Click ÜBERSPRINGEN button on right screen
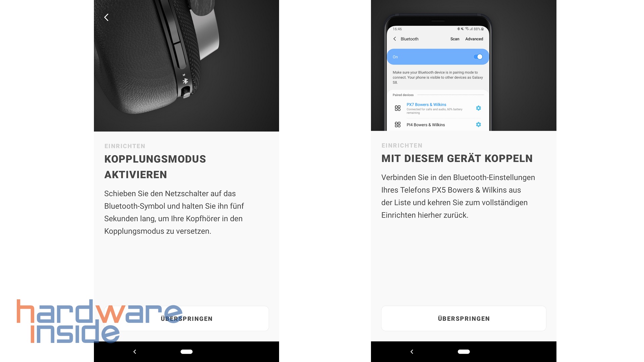 click(464, 318)
